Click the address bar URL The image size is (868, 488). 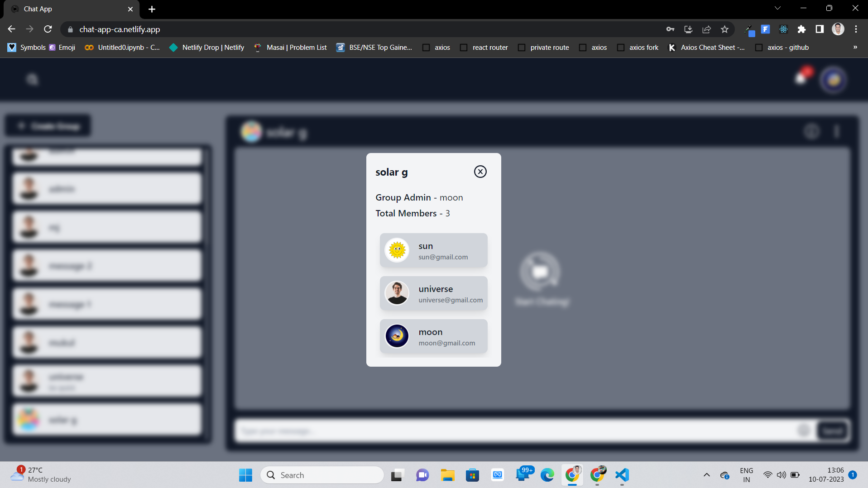120,29
